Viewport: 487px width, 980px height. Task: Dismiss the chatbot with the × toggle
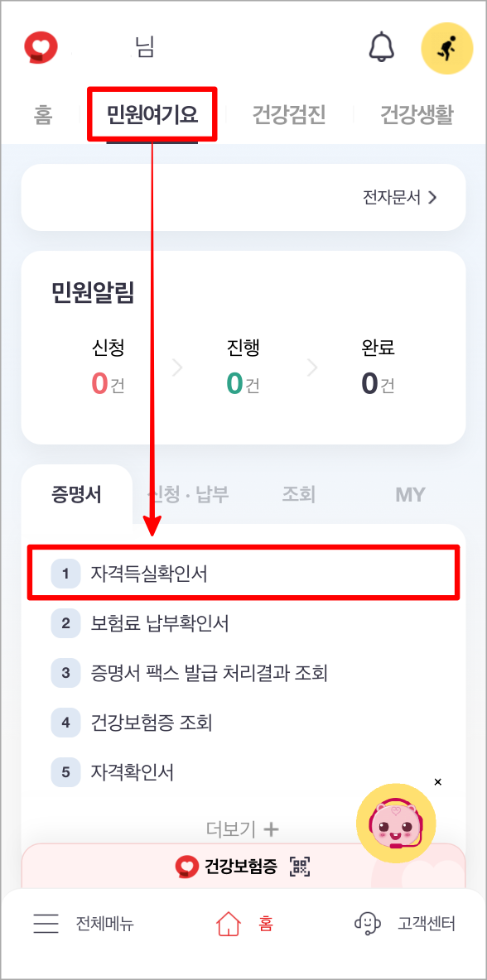[x=438, y=781]
